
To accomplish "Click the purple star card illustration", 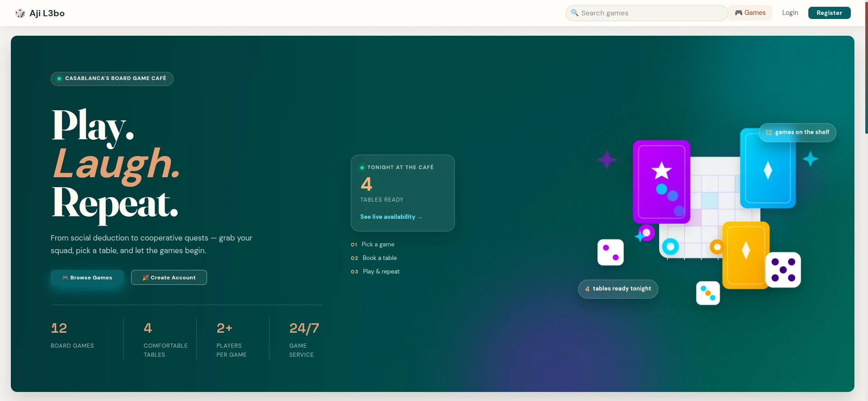I will pyautogui.click(x=661, y=182).
